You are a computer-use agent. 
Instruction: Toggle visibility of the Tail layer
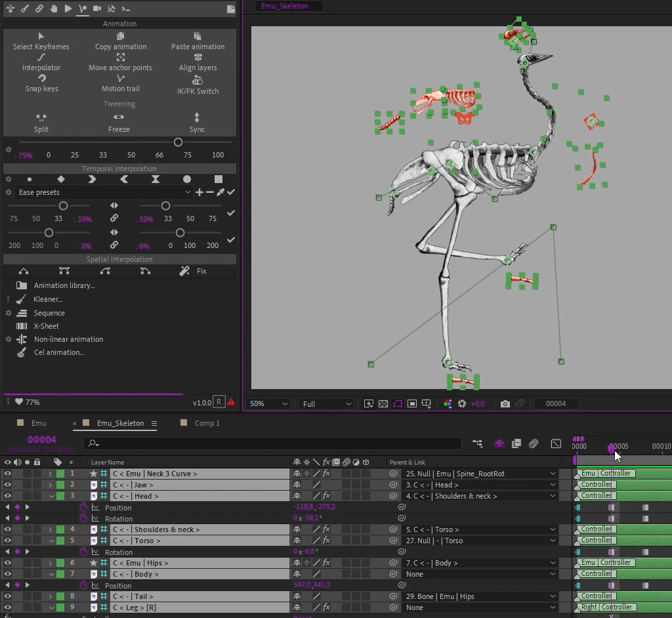click(x=7, y=596)
